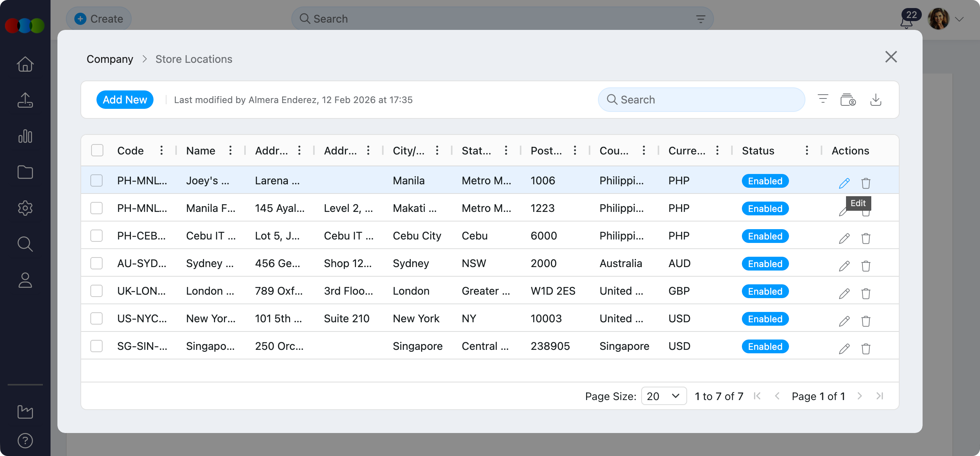This screenshot has height=456, width=980.
Task: Click the download/export icon in toolbar
Action: tap(875, 100)
